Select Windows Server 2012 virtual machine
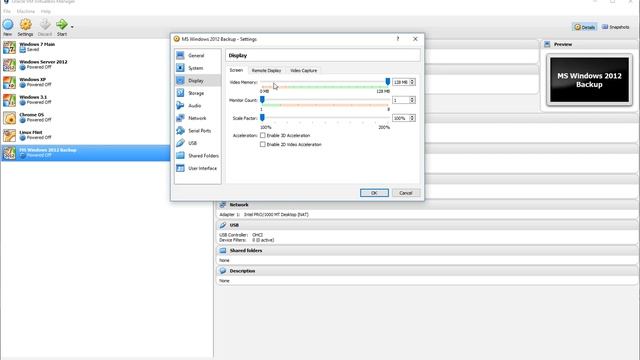Screen dimensions: 640x360 coord(85,64)
